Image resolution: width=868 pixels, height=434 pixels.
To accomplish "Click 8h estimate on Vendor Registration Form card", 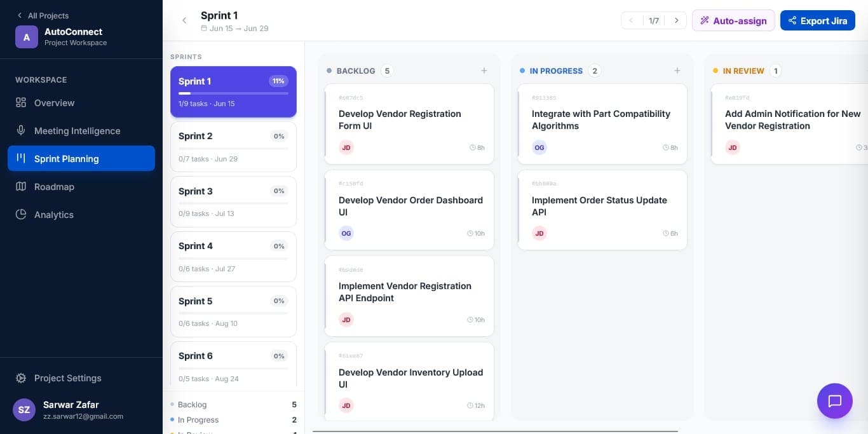I will tap(477, 147).
